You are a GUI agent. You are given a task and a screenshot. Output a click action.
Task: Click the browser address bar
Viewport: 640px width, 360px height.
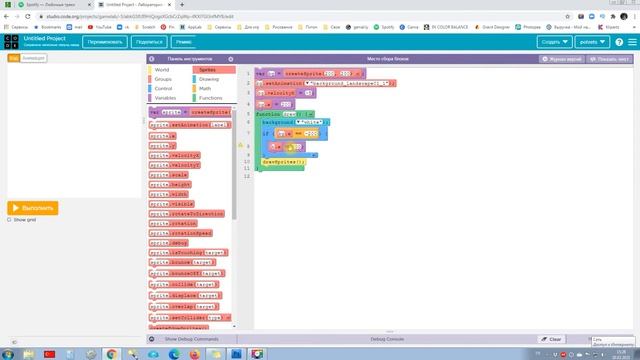pyautogui.click(x=302, y=16)
